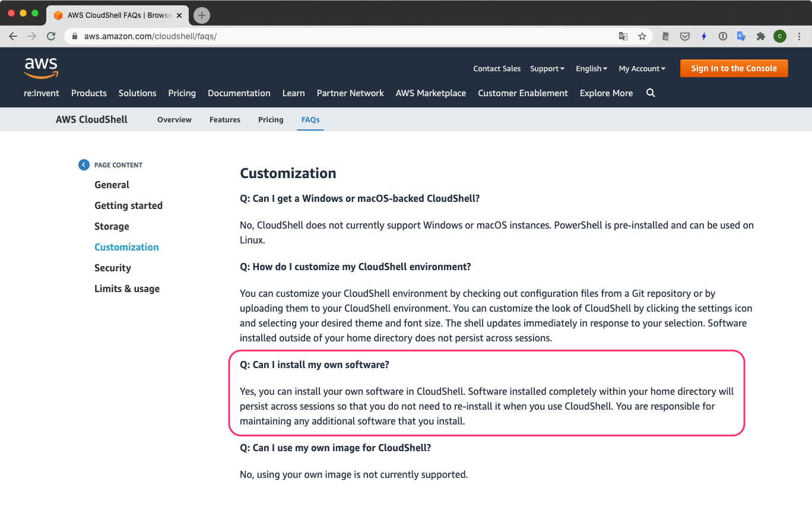Save the page to Pocket

pyautogui.click(x=684, y=36)
